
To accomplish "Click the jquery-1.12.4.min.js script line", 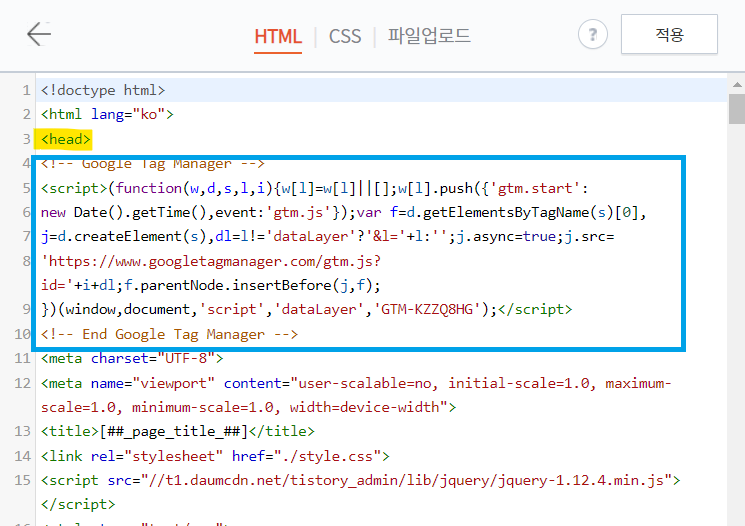I will tap(361, 481).
